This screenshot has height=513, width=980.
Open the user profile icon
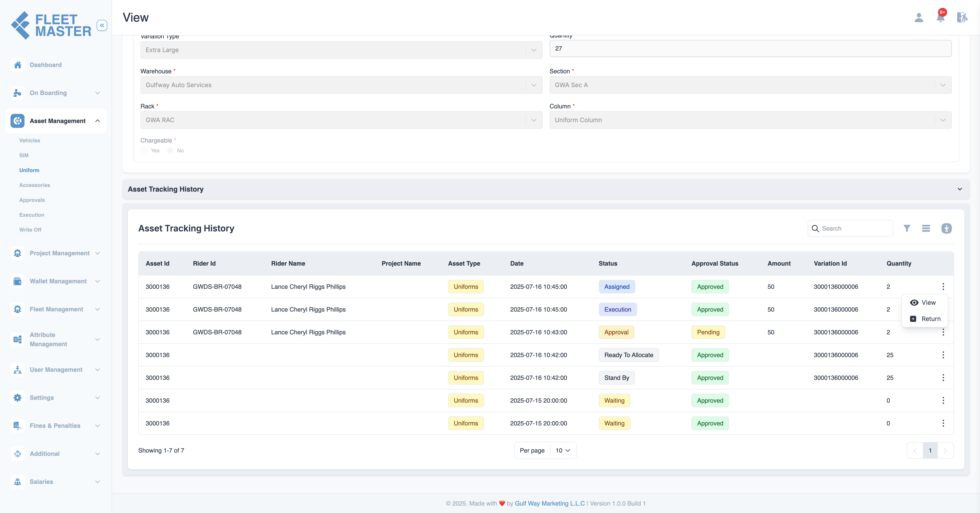tap(919, 18)
